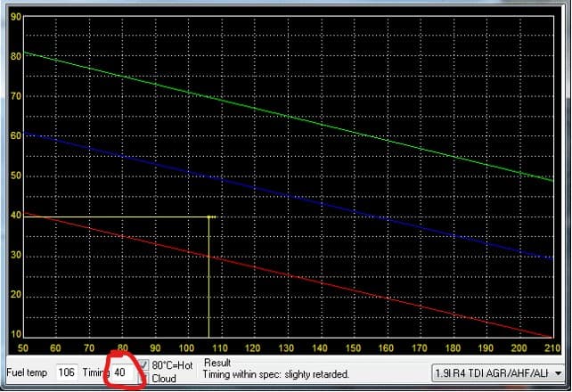Click the horizontal axis label 140

coord(320,347)
